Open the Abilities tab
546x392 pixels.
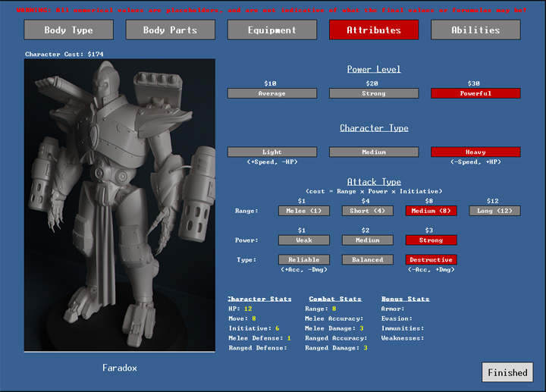coord(475,30)
